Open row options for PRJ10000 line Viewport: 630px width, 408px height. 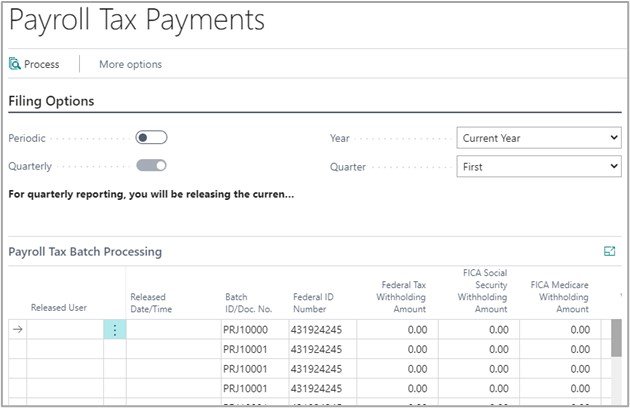click(115, 330)
